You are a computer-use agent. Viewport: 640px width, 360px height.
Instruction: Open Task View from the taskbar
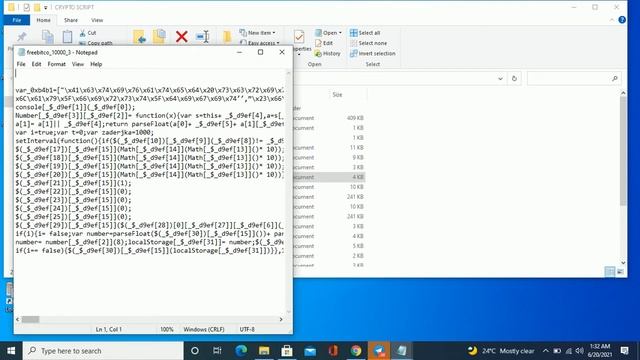217,351
